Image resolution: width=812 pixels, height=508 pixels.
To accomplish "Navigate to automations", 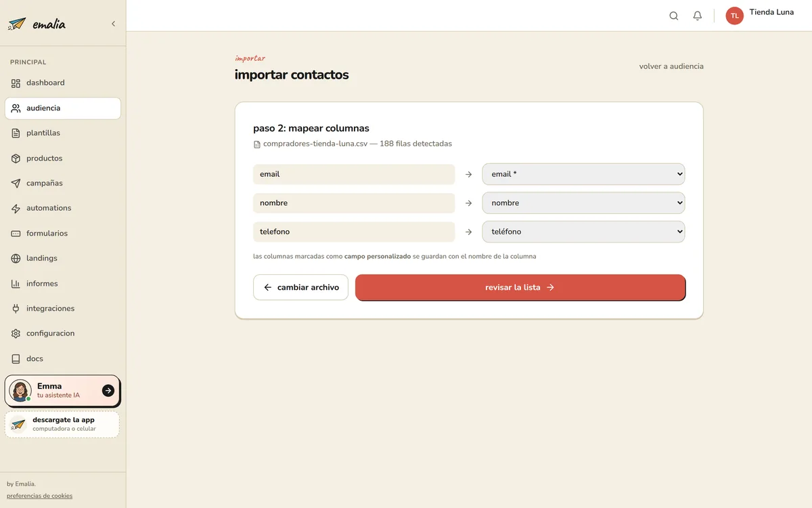I will pos(63,209).
